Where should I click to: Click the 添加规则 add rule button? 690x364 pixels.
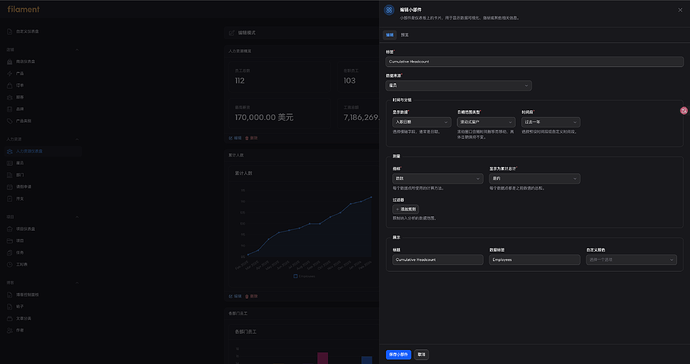(x=405, y=210)
